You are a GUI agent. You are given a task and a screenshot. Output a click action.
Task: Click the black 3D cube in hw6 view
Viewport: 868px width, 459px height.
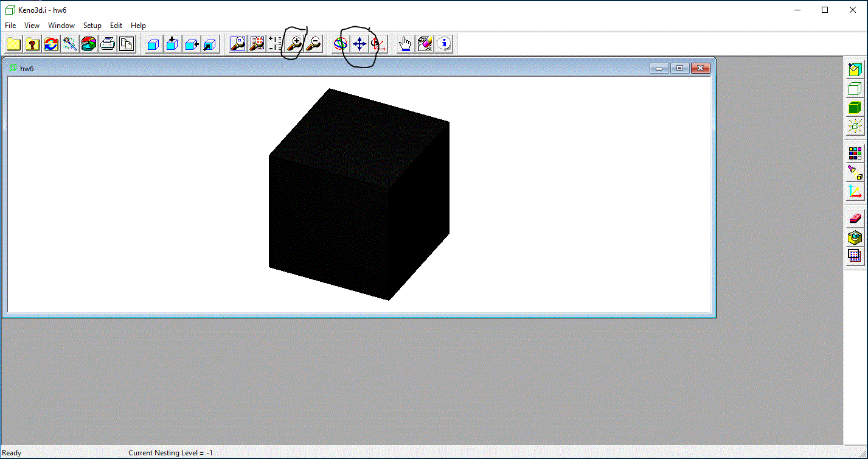pyautogui.click(x=359, y=195)
